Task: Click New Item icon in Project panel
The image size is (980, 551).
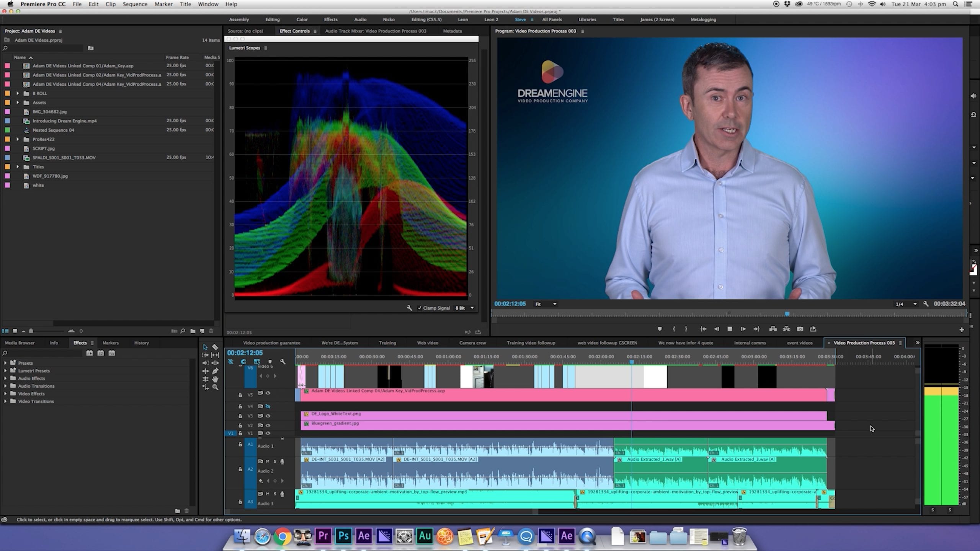Action: tap(202, 331)
